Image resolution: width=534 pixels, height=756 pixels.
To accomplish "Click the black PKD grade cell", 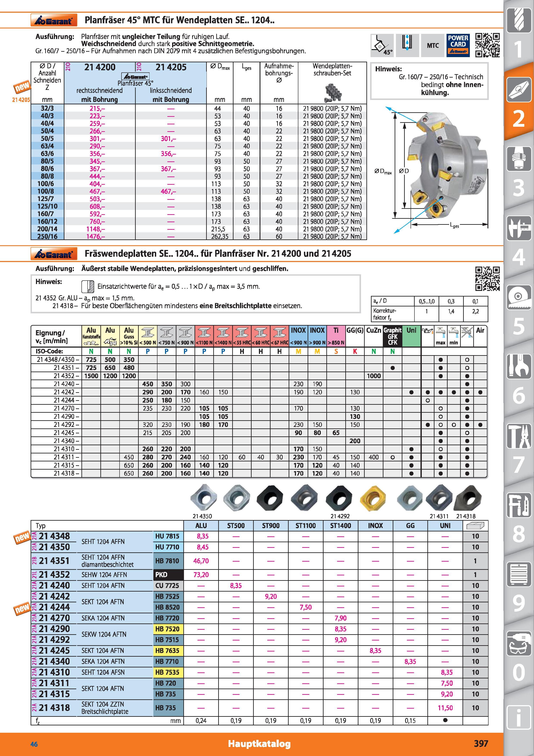I will point(168,575).
